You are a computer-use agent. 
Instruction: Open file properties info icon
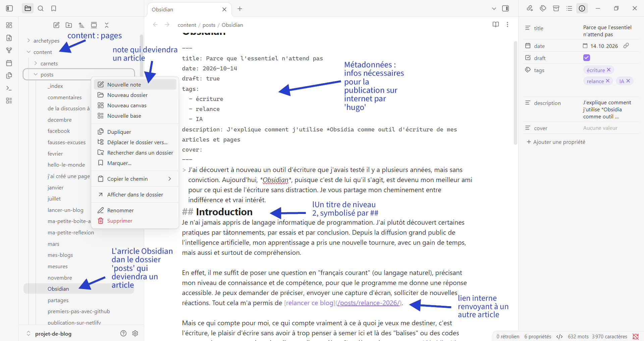(x=582, y=8)
